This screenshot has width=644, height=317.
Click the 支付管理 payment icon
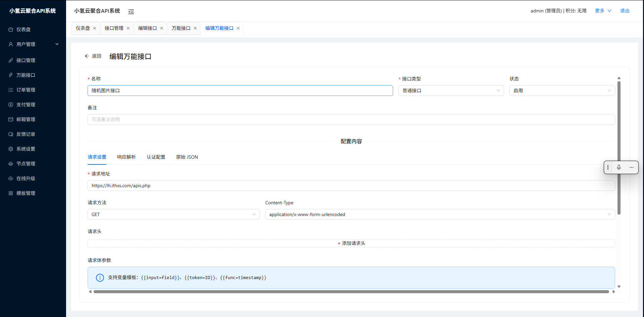tap(11, 105)
